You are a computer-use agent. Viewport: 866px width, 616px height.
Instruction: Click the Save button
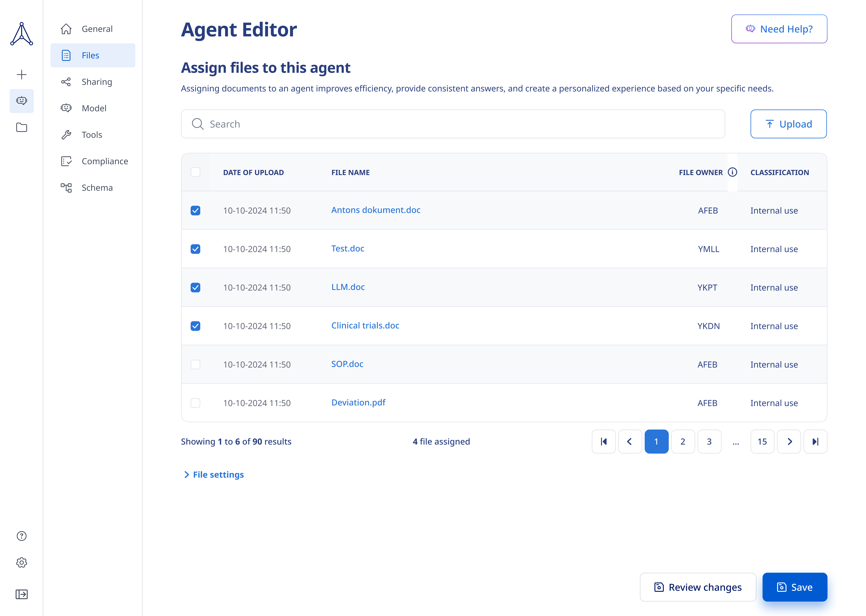coord(795,587)
